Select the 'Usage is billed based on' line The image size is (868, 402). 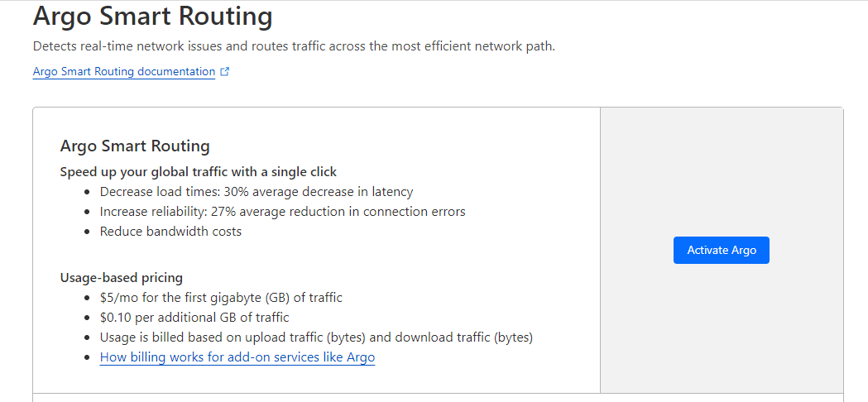316,337
